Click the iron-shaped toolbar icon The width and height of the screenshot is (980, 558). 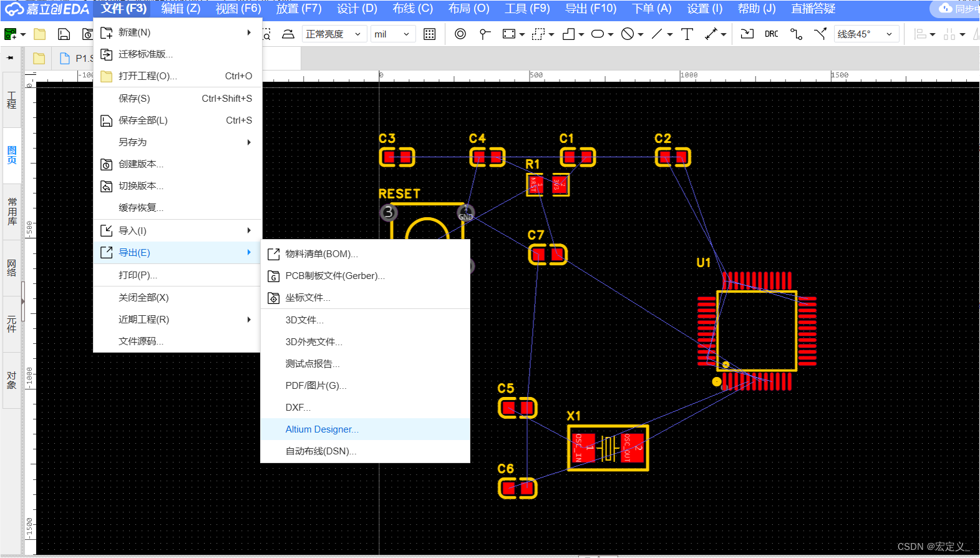click(288, 34)
